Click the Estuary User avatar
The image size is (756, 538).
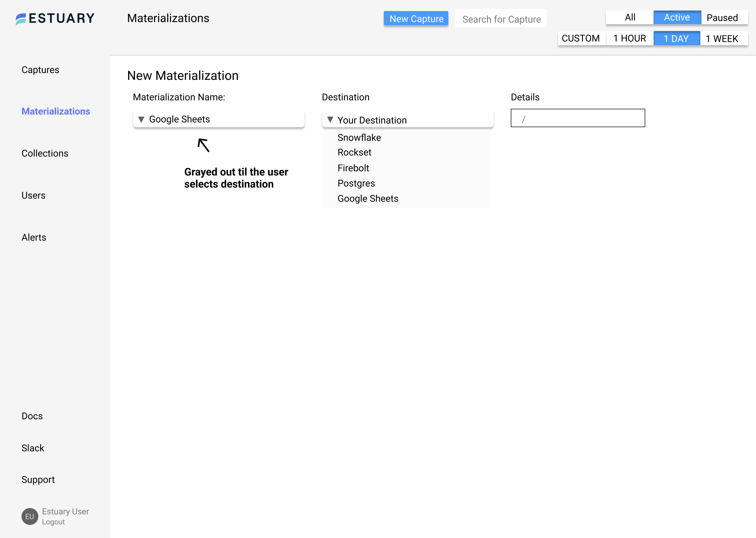click(29, 516)
